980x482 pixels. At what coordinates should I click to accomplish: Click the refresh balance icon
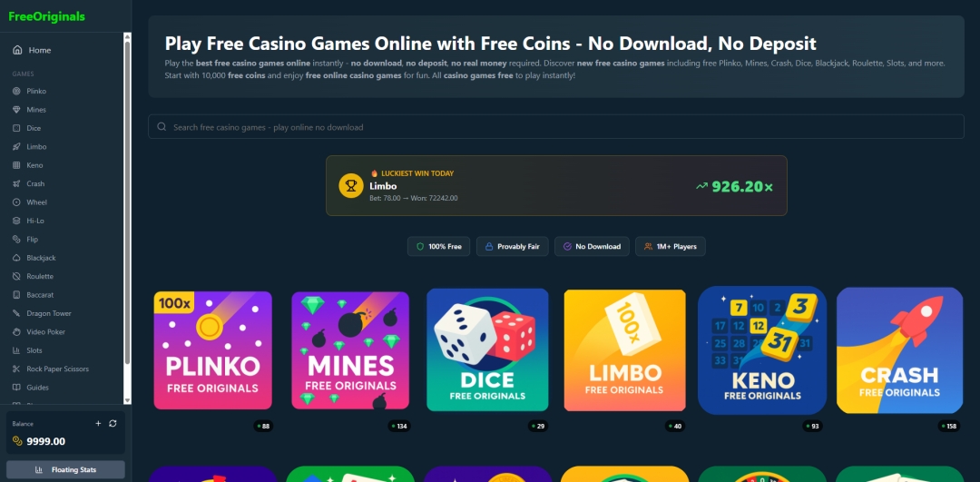click(x=113, y=423)
